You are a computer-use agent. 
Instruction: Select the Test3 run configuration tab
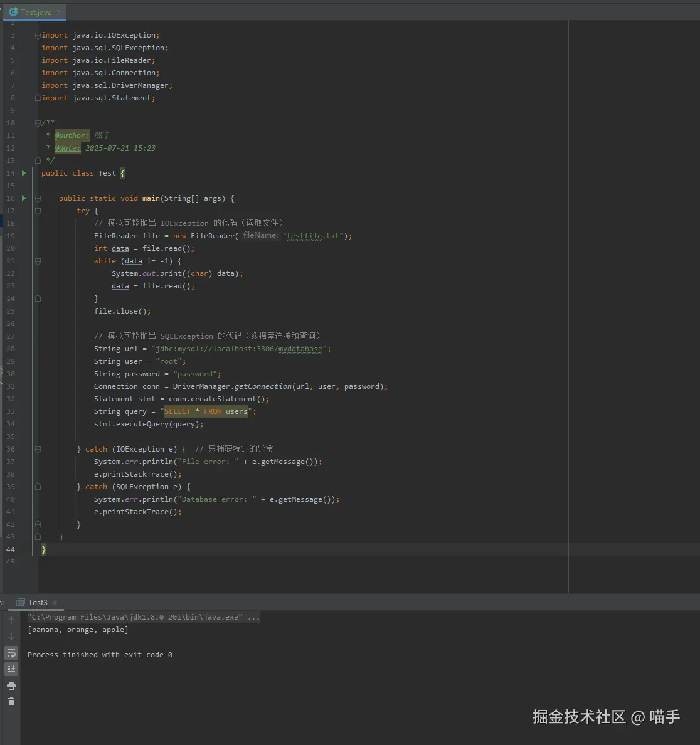tap(38, 603)
